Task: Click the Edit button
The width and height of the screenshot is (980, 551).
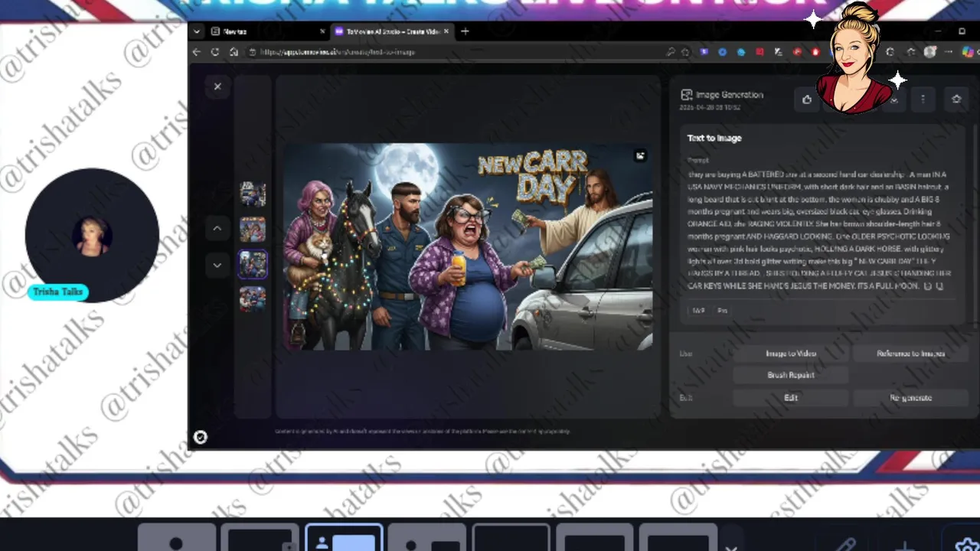Action: [791, 398]
